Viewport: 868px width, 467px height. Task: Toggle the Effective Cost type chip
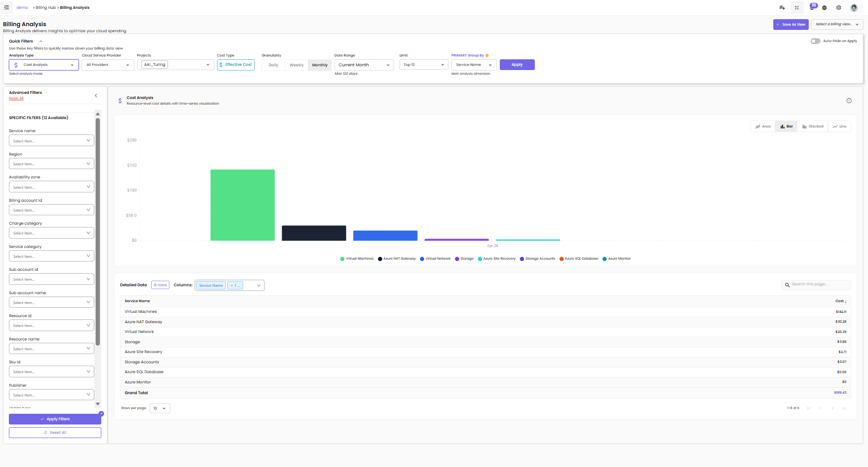coord(236,65)
